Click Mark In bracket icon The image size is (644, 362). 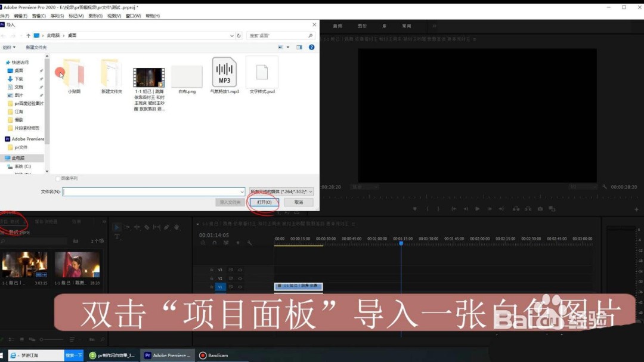point(428,209)
